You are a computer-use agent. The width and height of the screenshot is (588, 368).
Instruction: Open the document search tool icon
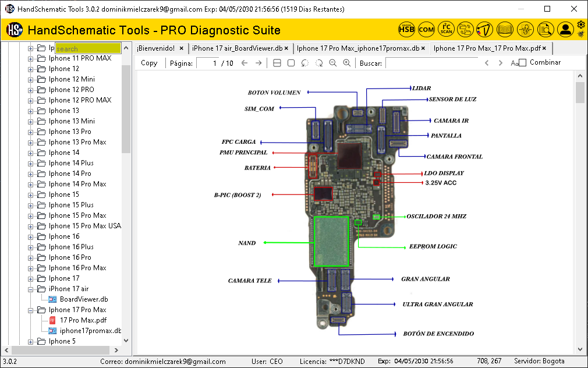(x=546, y=29)
